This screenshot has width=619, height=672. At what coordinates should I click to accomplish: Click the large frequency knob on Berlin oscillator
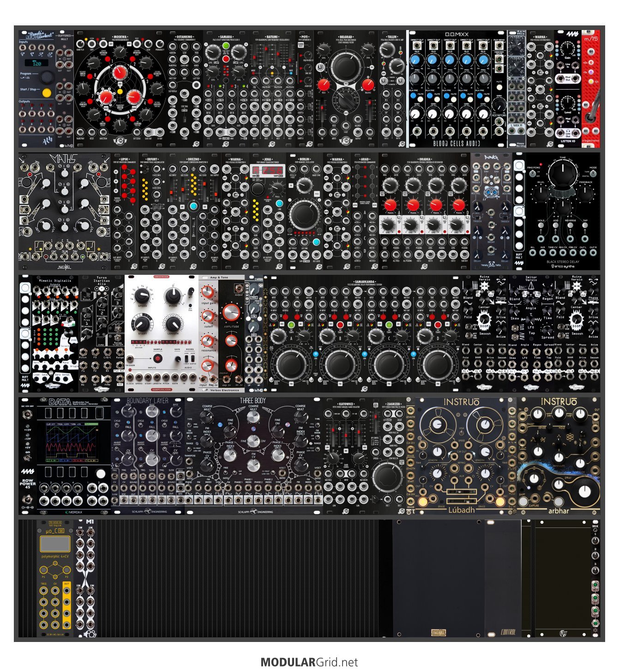tap(304, 215)
